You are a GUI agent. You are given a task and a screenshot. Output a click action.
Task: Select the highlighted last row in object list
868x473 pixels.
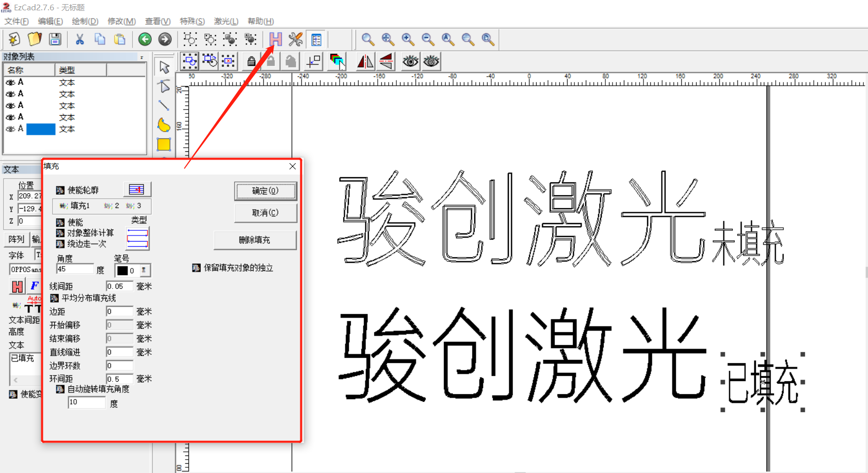75,129
